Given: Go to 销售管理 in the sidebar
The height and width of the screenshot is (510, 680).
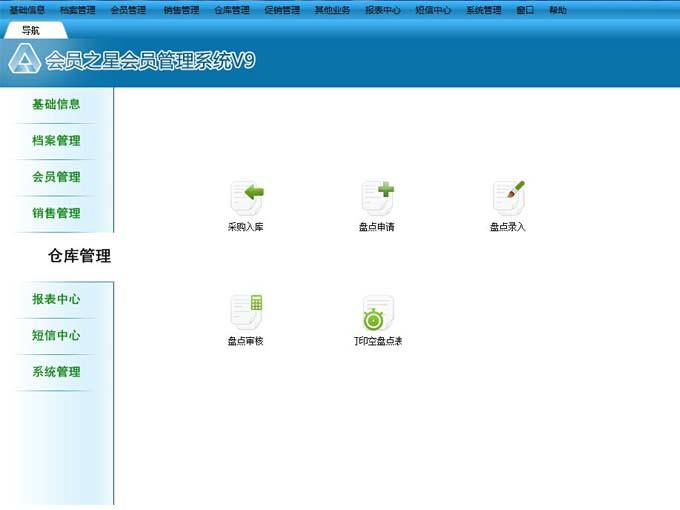Looking at the screenshot, I should click(x=56, y=213).
